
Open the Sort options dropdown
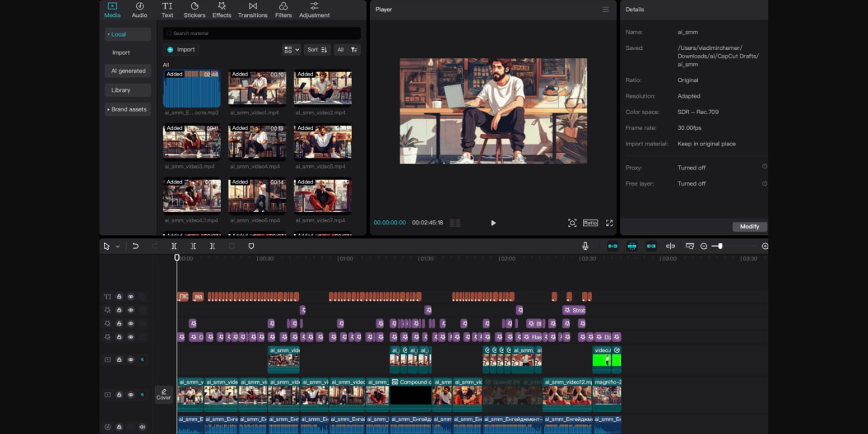tap(317, 50)
